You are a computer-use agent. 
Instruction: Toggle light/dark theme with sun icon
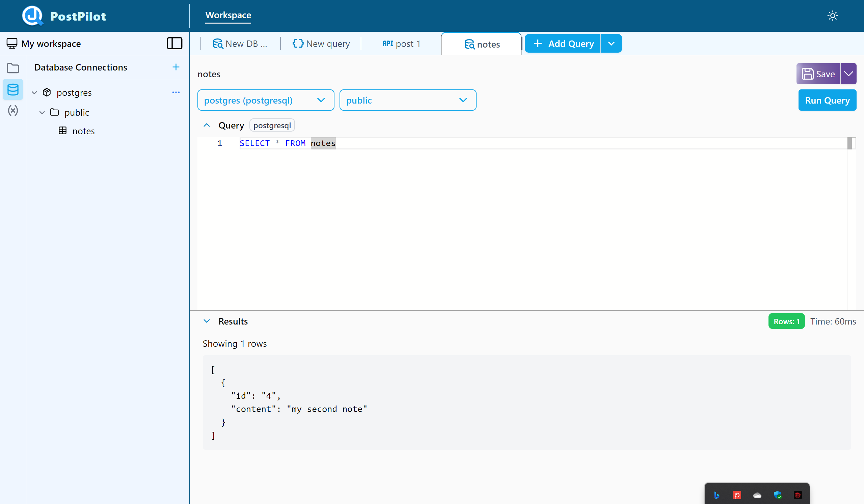click(x=833, y=16)
